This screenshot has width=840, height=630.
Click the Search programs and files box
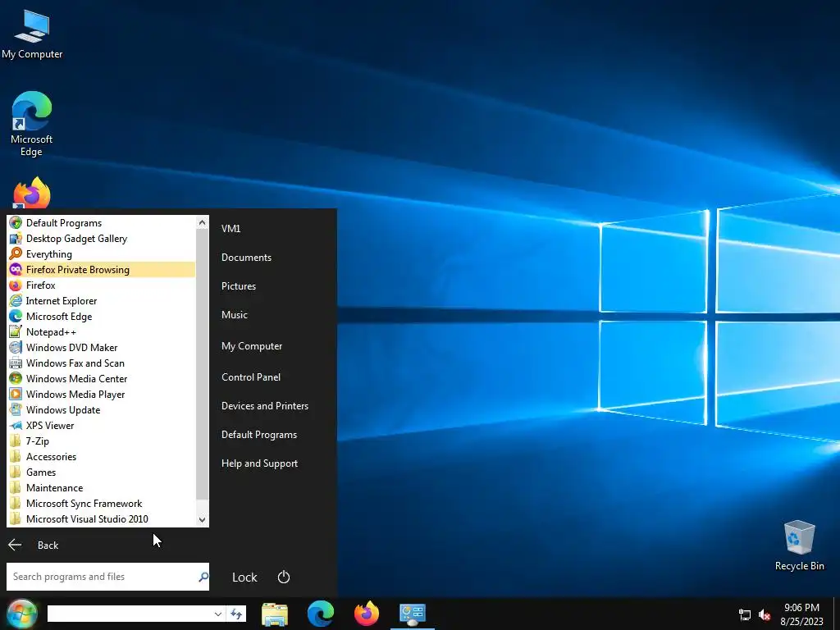[x=102, y=577]
